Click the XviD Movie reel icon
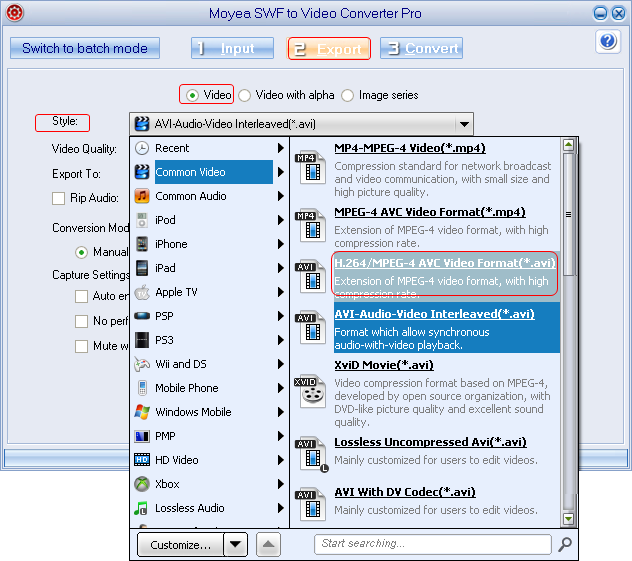The height and width of the screenshot is (561, 632). [x=310, y=391]
